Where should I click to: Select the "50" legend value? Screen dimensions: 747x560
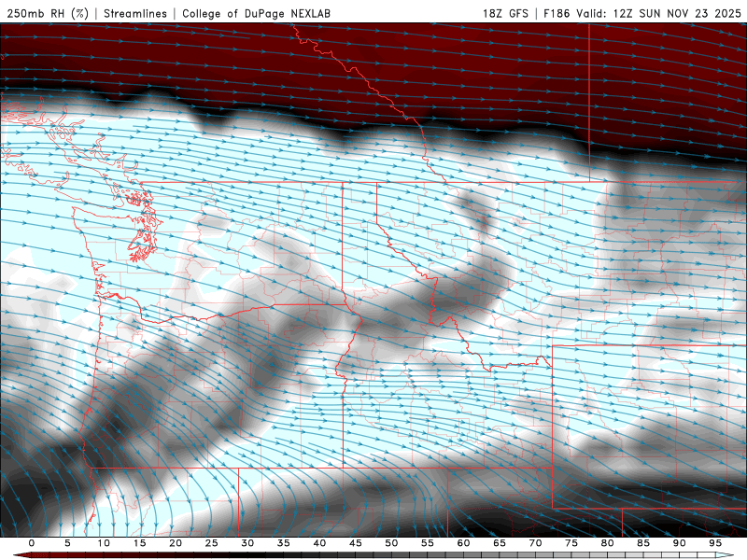[391, 543]
